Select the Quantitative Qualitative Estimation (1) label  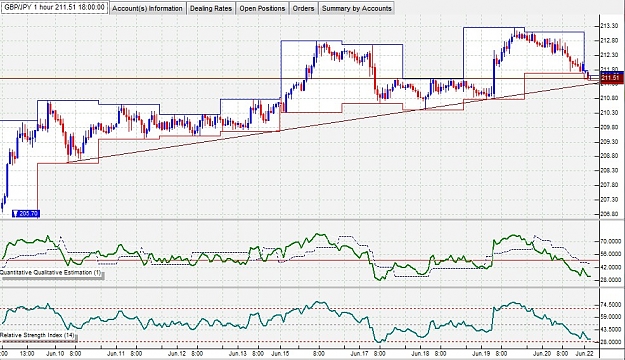click(x=50, y=273)
